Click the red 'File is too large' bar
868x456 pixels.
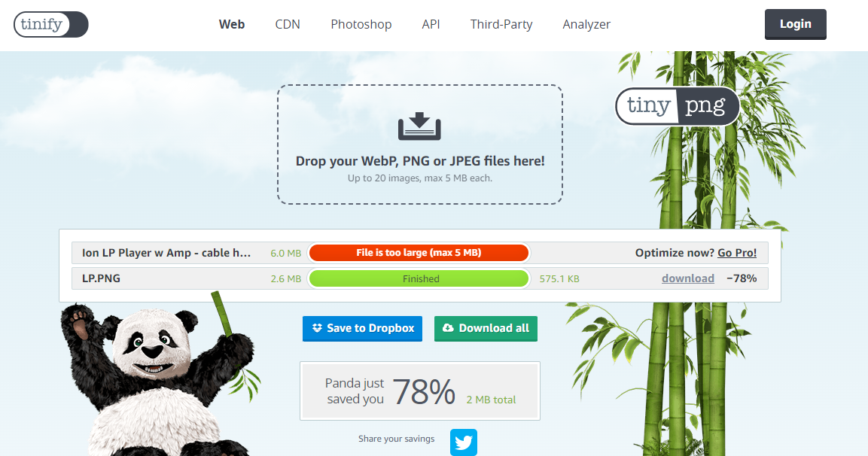tap(419, 253)
